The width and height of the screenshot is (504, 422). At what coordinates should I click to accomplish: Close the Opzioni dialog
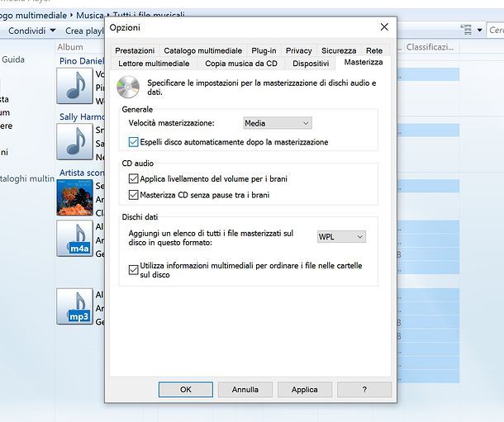pos(384,27)
